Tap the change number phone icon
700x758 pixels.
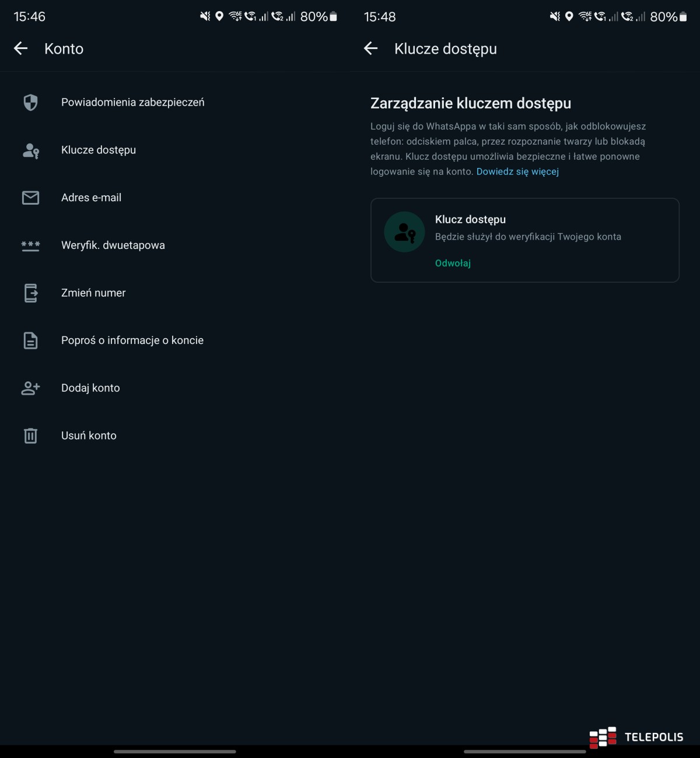(x=30, y=293)
